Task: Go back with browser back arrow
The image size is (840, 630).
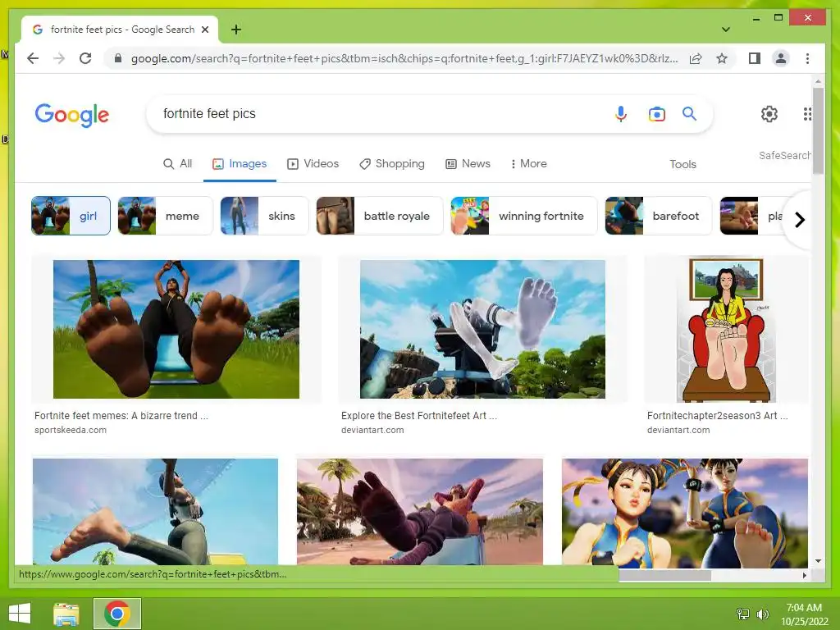Action: pos(33,58)
